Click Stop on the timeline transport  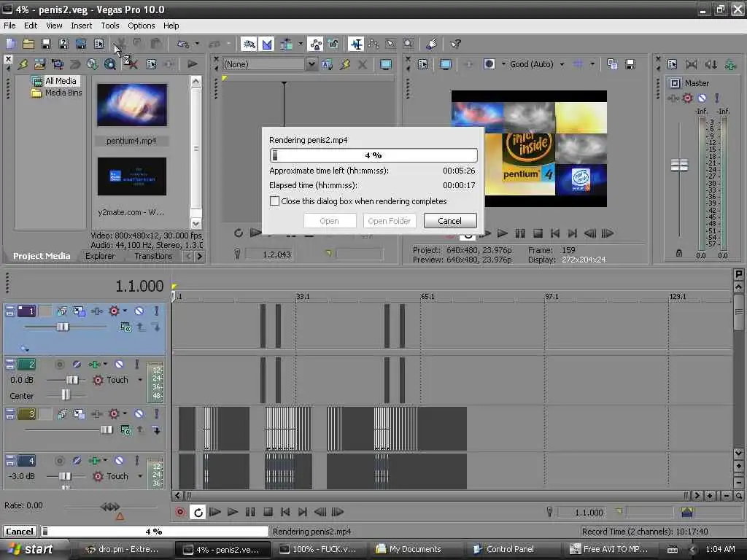pos(268,513)
